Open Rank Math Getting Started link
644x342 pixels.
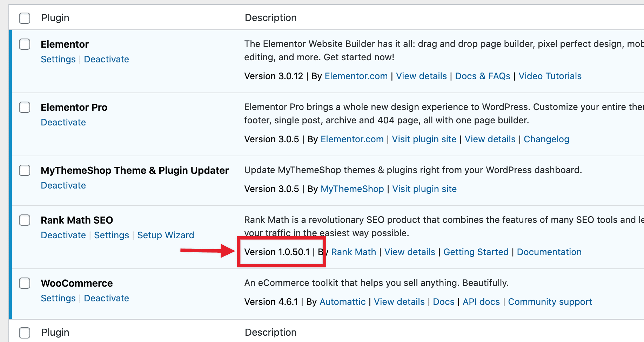476,252
